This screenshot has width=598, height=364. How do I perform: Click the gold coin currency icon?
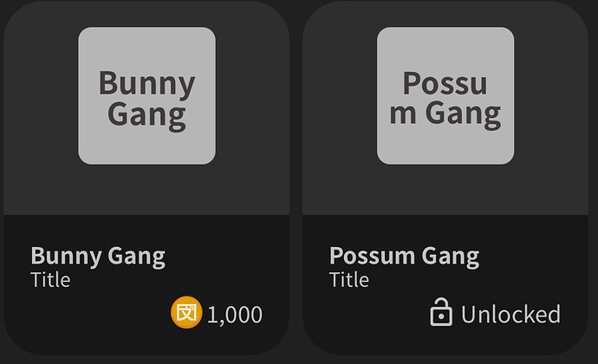click(186, 312)
